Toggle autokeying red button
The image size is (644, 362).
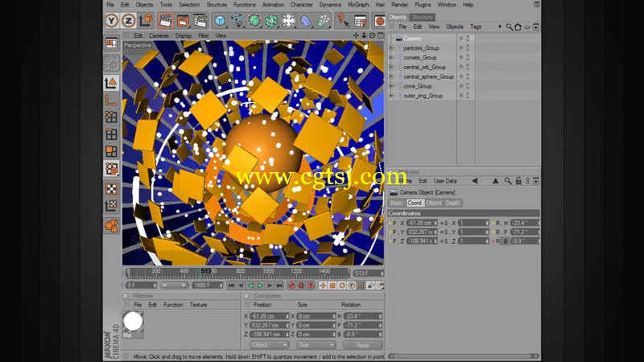pyautogui.click(x=301, y=286)
